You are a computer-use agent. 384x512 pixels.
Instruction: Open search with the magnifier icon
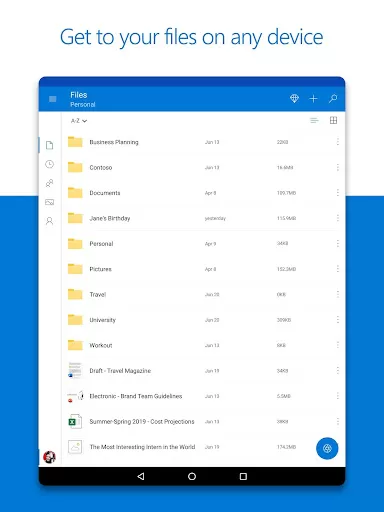click(x=333, y=99)
